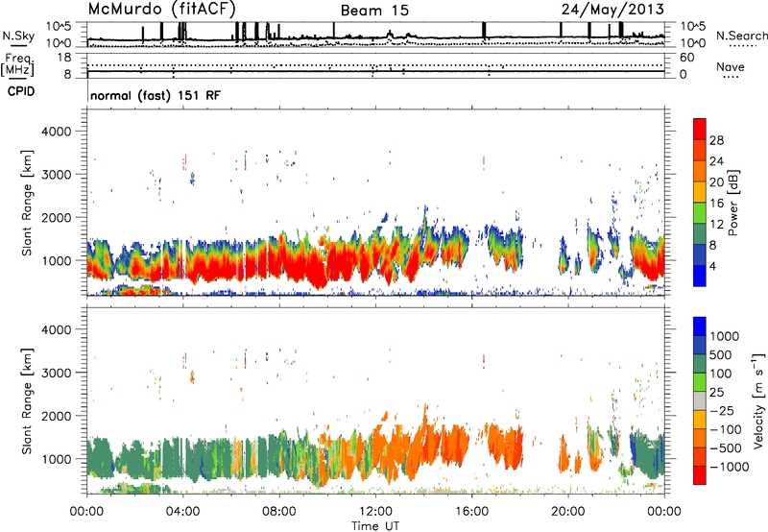Screen dimensions: 768x532
Task: Click the '60' label on the Nave axis
Action: point(686,58)
